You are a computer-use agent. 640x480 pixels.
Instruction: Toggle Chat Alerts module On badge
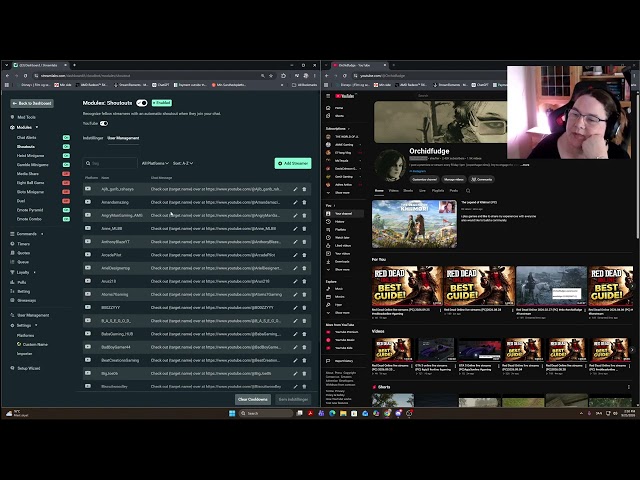pyautogui.click(x=66, y=138)
